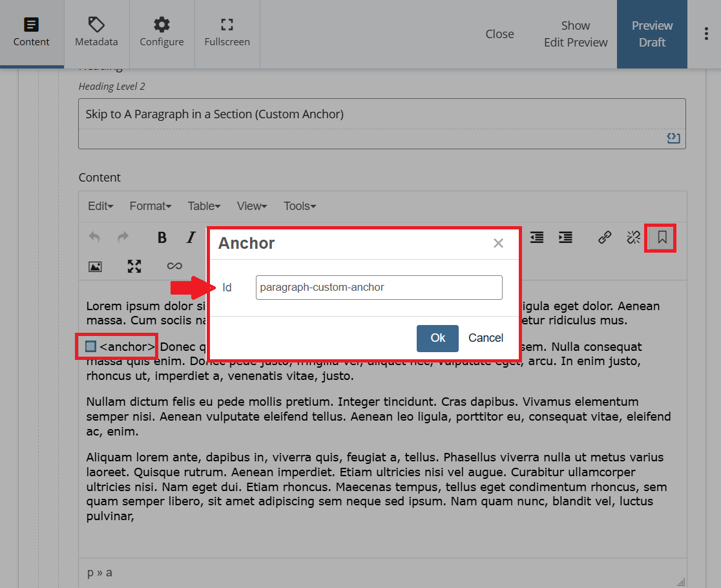Switch to the Metadata tab
The image size is (721, 588).
pos(96,34)
